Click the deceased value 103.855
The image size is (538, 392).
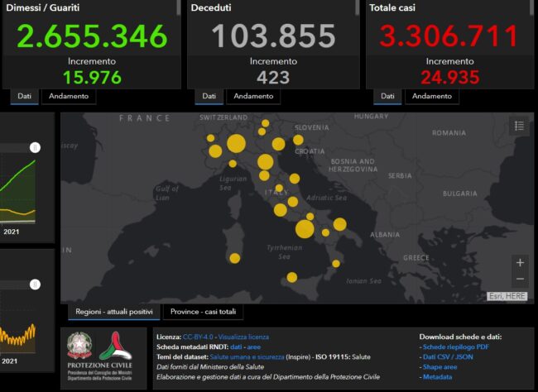pos(273,36)
